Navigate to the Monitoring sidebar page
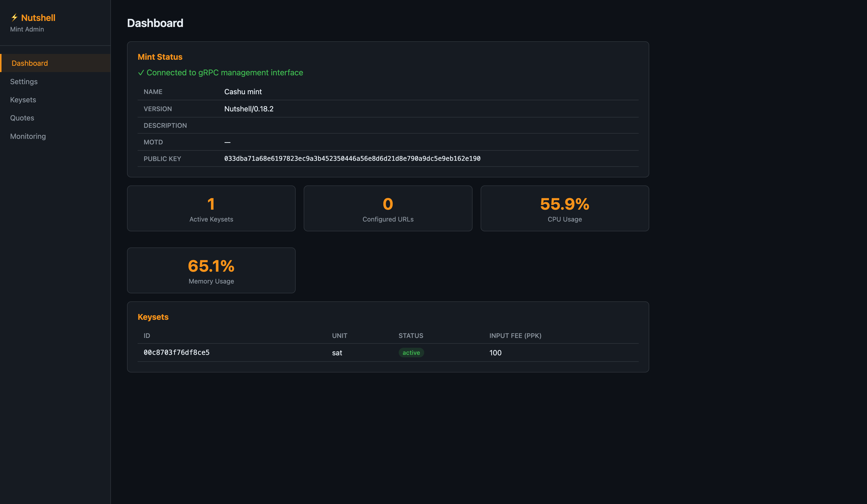 [x=28, y=136]
